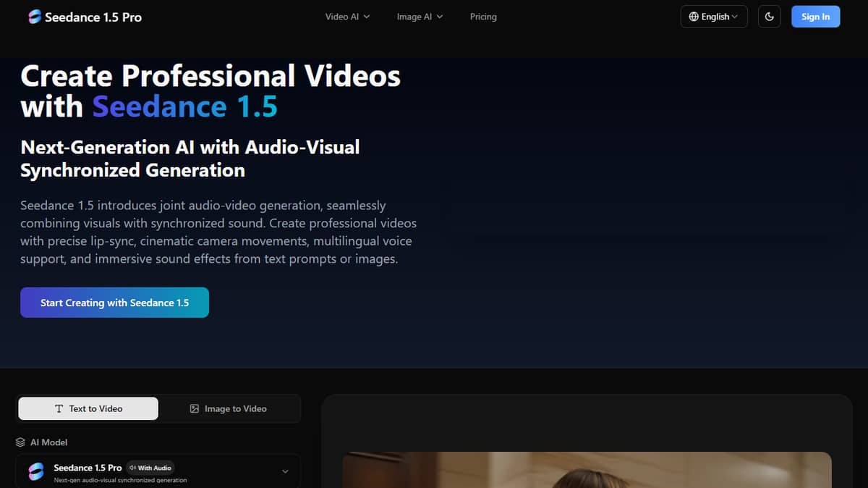
Task: Click the Image AI chevron arrow
Action: coord(440,17)
